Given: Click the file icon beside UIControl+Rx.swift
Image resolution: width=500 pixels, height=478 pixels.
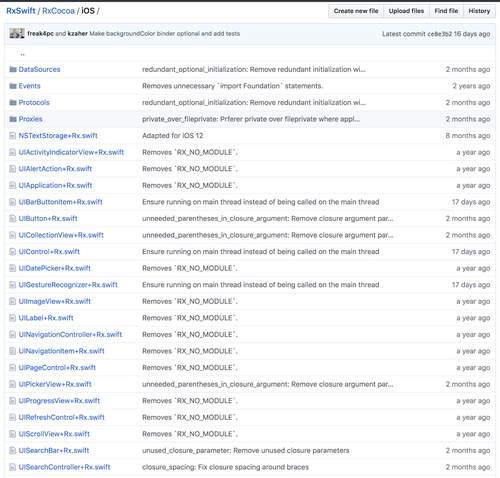Looking at the screenshot, I should [12, 252].
